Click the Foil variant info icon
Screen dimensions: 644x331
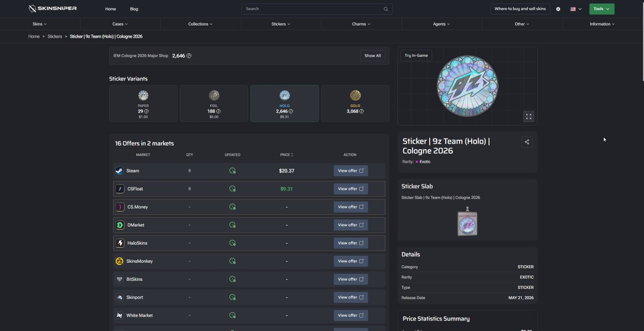[219, 111]
